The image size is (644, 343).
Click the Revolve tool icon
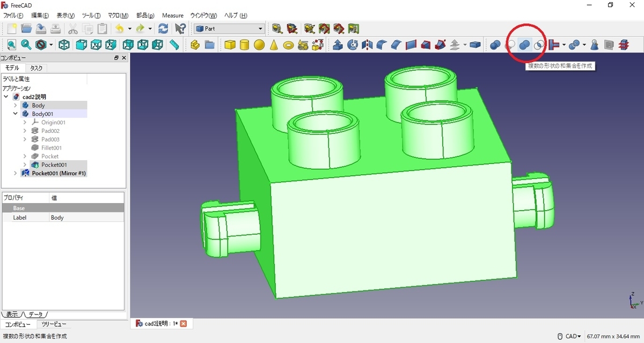353,45
